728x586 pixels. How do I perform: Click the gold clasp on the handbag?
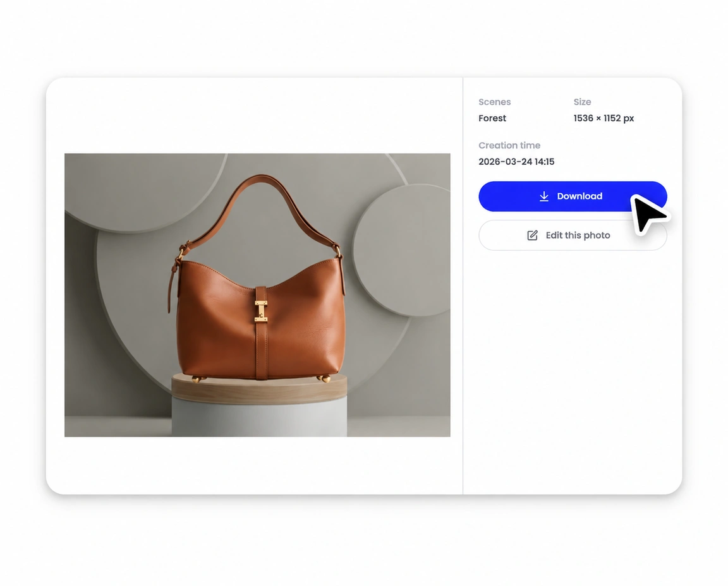coord(261,311)
